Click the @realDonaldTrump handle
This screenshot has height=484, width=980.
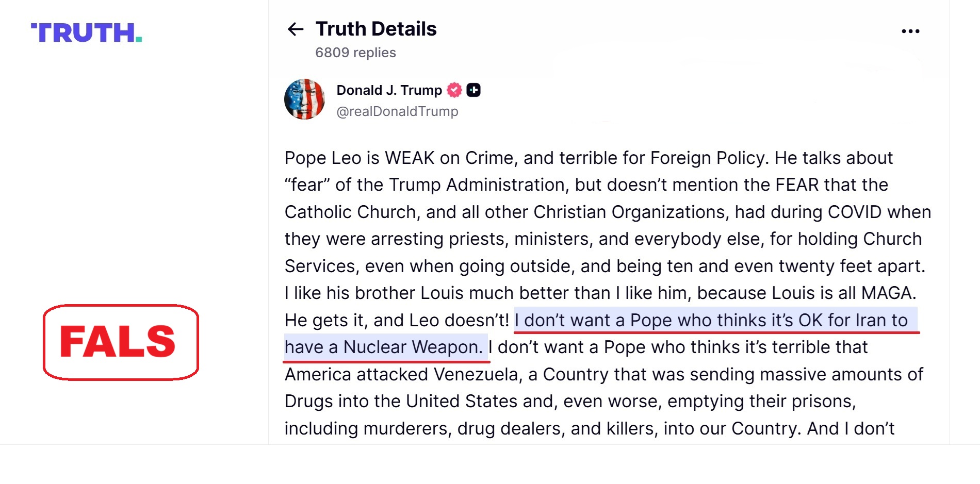397,111
